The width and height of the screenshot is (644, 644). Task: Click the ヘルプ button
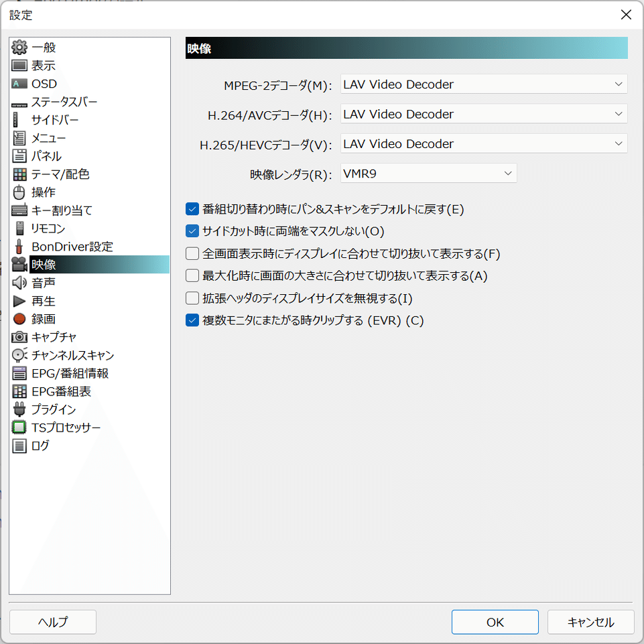click(x=53, y=623)
